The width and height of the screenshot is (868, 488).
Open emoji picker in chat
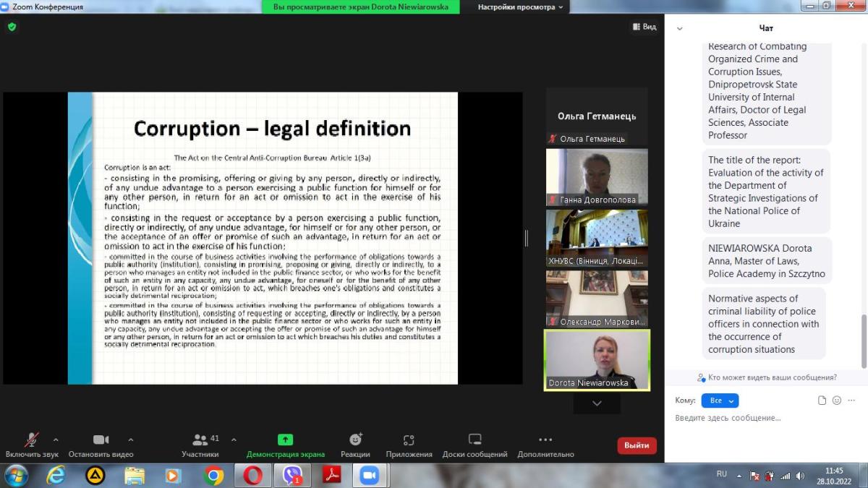coord(837,401)
